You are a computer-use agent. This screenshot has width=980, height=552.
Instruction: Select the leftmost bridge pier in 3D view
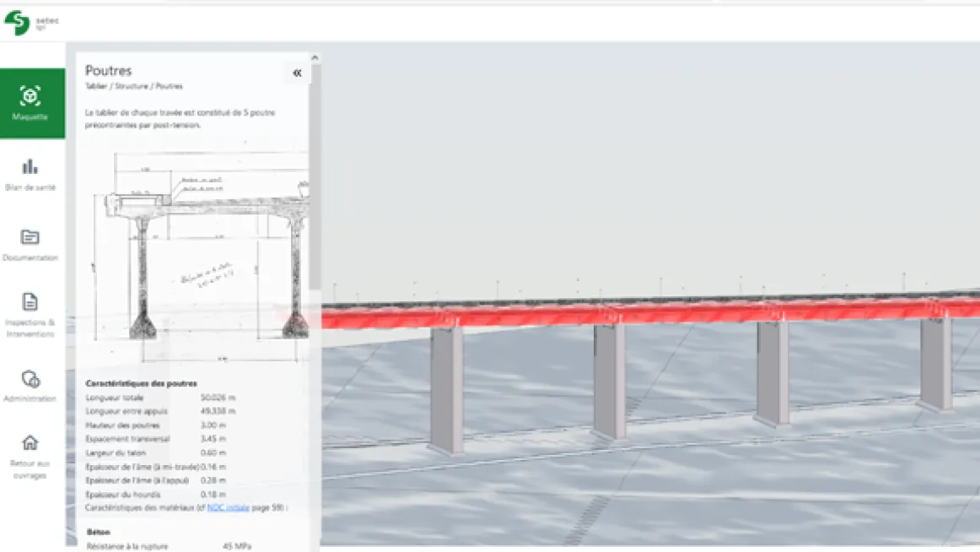point(446,388)
